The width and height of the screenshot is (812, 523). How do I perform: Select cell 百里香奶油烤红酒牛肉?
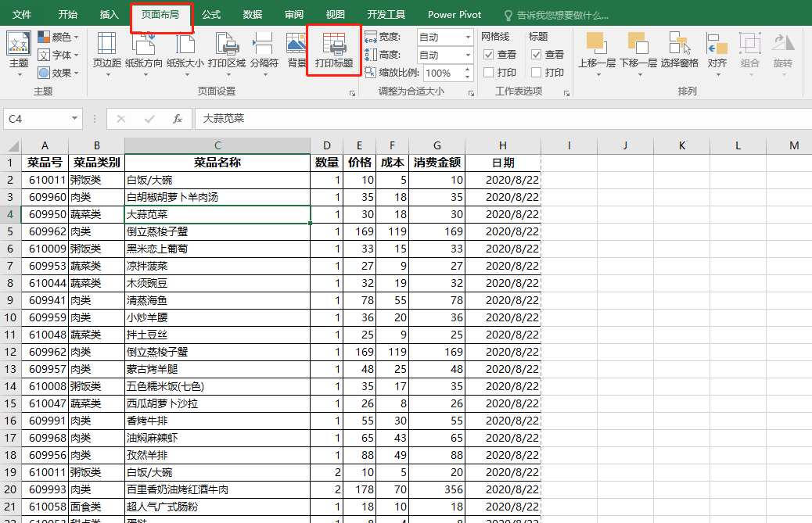pos(217,489)
